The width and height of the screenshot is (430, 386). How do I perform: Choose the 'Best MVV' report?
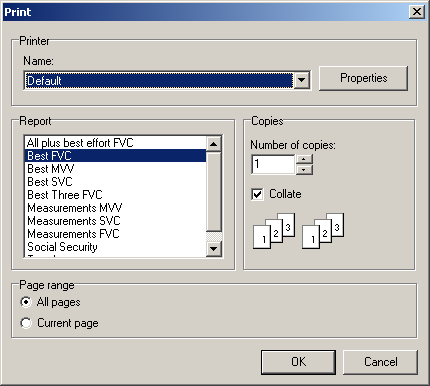point(115,169)
